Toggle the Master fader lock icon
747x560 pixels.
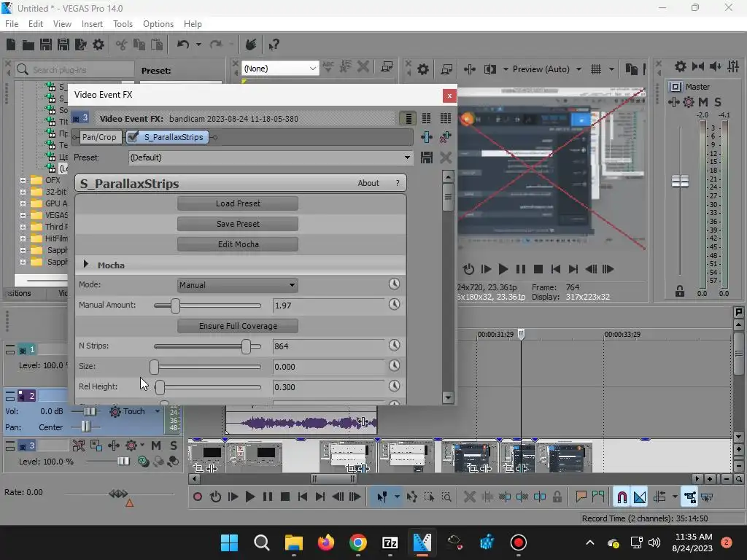[680, 291]
